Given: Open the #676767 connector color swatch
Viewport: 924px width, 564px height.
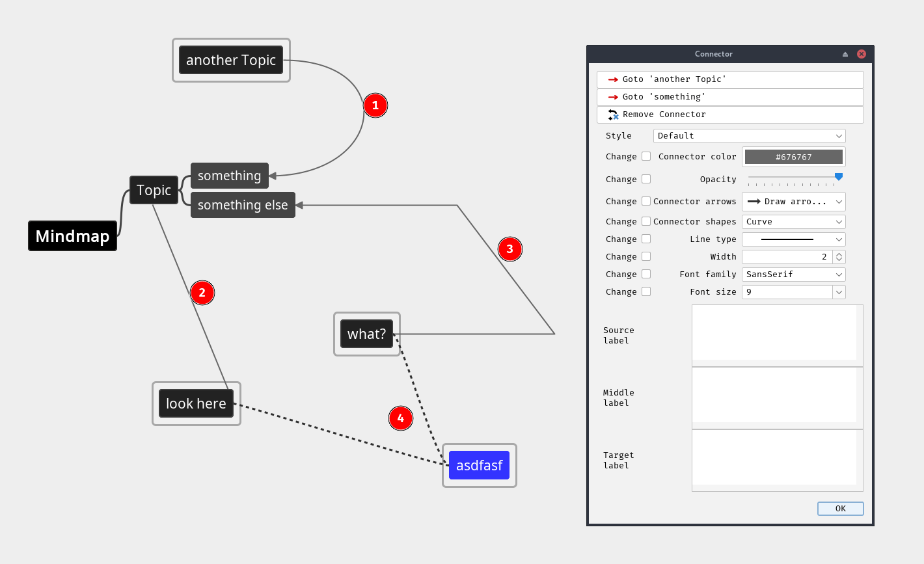Looking at the screenshot, I should (x=793, y=157).
